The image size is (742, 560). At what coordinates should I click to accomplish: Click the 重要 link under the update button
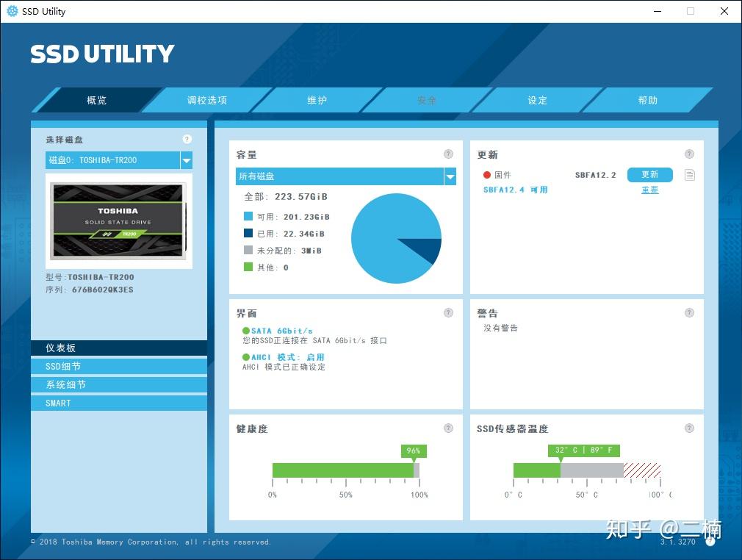click(649, 190)
